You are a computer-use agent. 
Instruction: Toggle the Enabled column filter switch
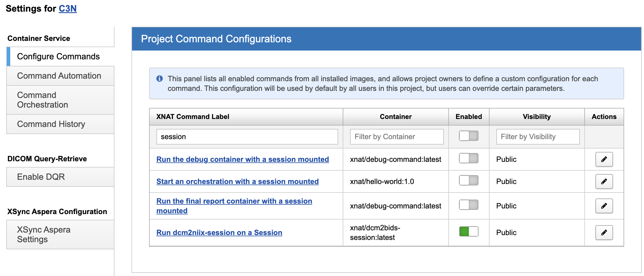pyautogui.click(x=469, y=136)
